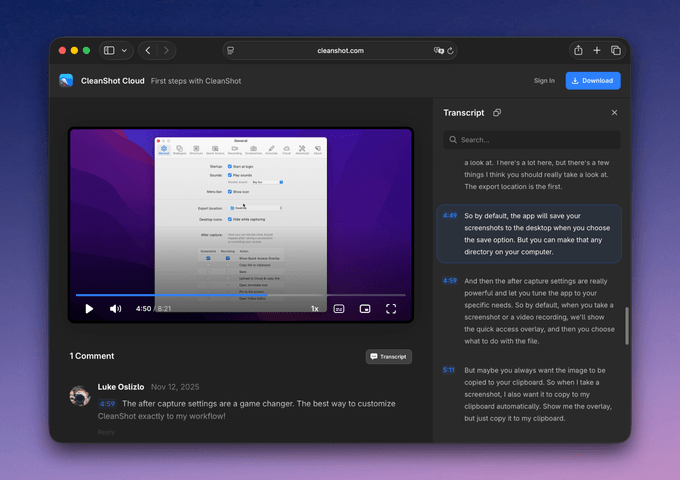Image resolution: width=680 pixels, height=480 pixels.
Task: Click the transcript Search field
Action: (x=532, y=140)
